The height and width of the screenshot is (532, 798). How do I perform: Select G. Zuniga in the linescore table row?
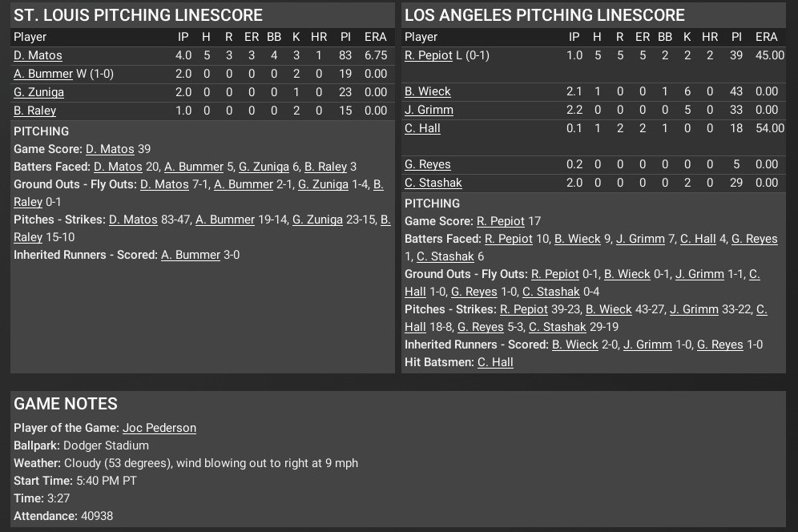[38, 92]
